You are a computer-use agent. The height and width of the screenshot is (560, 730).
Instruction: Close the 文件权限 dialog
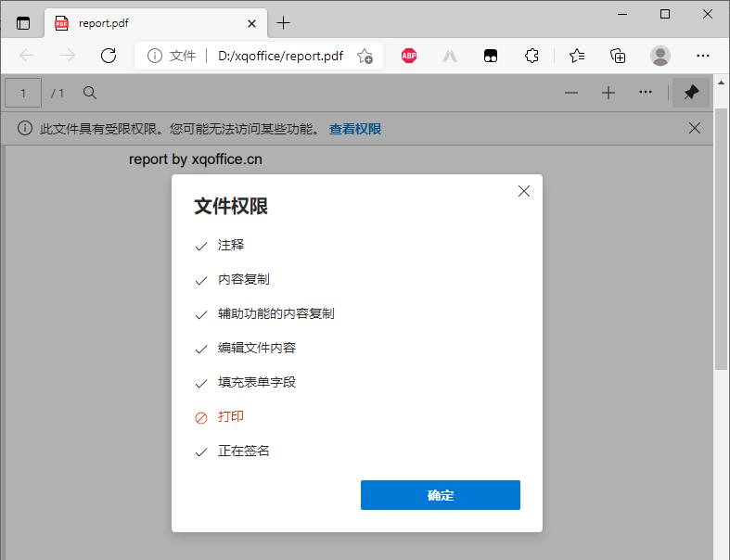pyautogui.click(x=524, y=191)
